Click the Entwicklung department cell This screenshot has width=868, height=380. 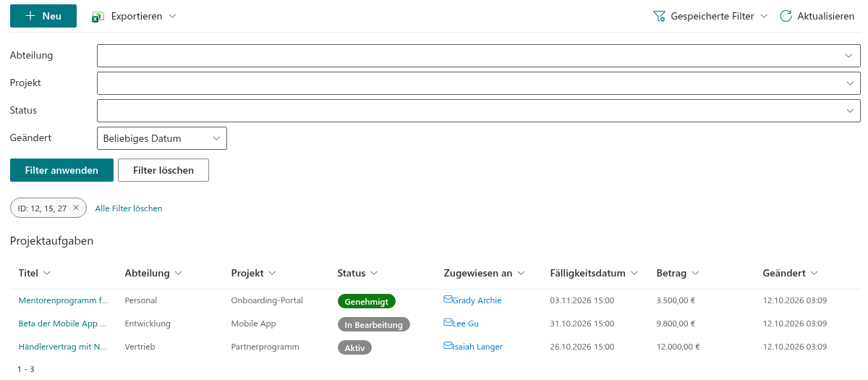click(x=146, y=324)
